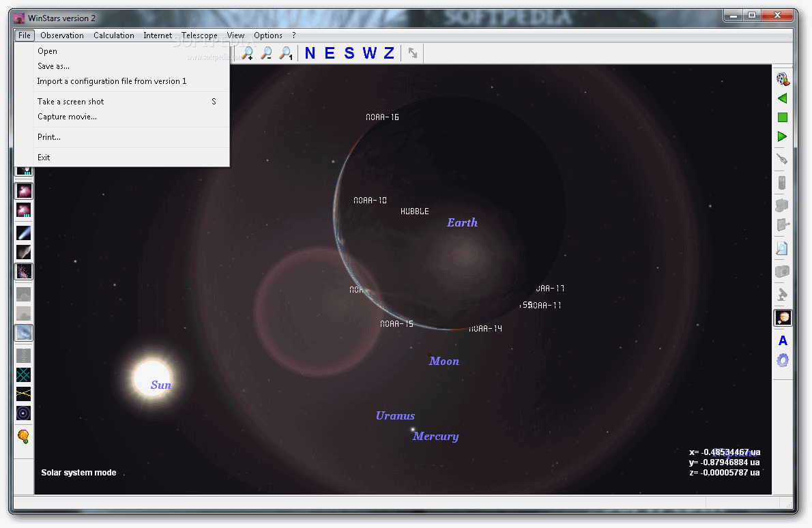Stop time with the green square
This screenshot has height=528, width=812.
(783, 117)
